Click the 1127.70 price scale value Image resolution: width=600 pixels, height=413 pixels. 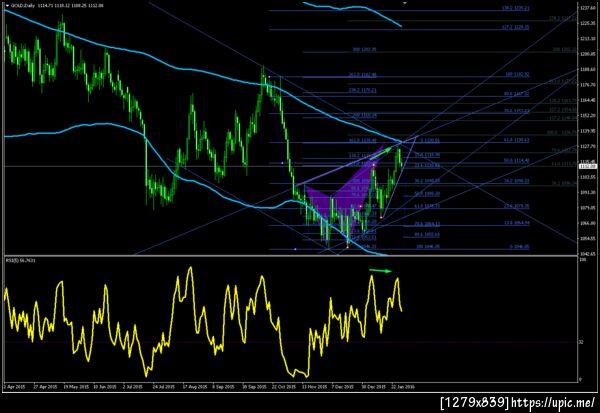[x=587, y=146]
